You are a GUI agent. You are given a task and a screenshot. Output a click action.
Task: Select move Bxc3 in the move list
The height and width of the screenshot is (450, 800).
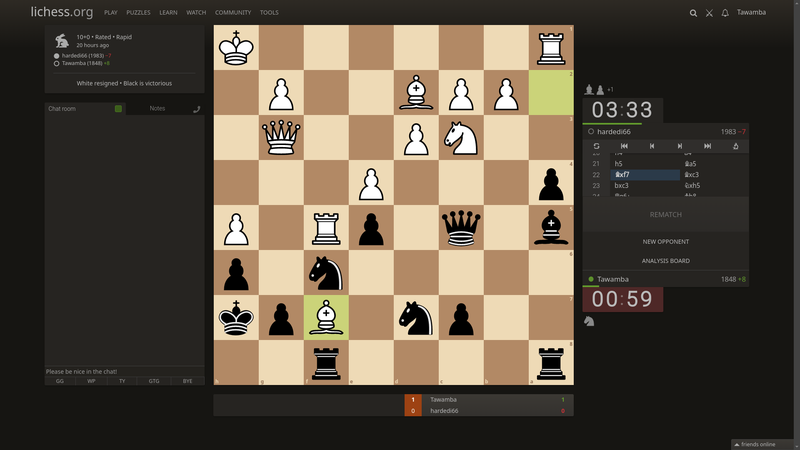714,174
